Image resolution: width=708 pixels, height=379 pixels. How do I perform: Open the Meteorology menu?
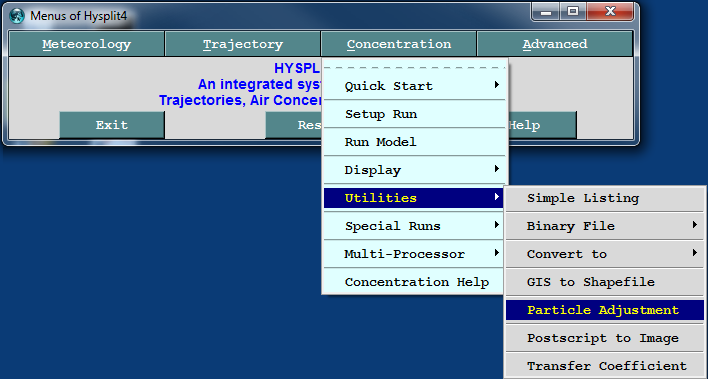coord(87,44)
